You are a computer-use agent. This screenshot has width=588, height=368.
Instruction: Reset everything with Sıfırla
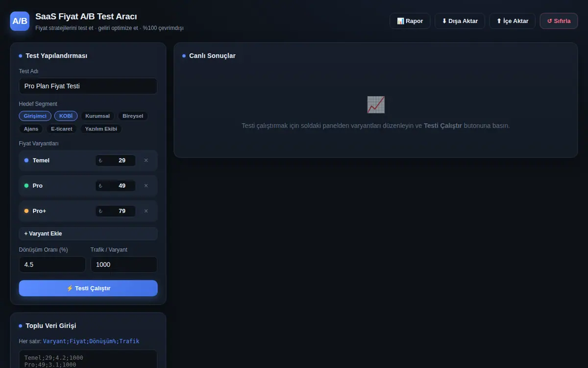coord(559,21)
